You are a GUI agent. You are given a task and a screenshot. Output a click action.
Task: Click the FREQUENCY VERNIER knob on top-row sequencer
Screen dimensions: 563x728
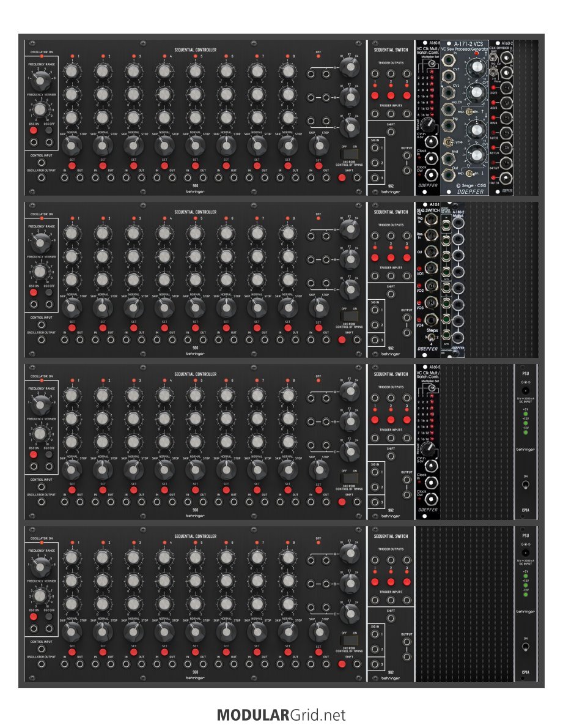[40, 110]
